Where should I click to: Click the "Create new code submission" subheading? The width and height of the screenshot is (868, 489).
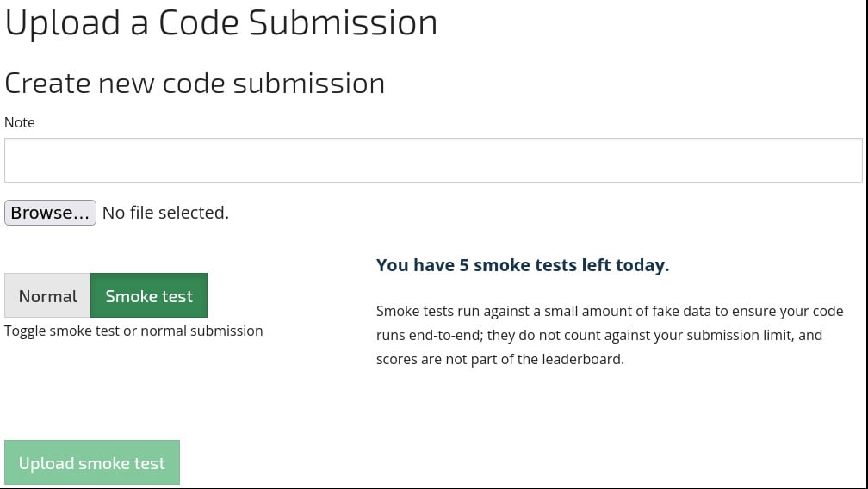pyautogui.click(x=195, y=84)
